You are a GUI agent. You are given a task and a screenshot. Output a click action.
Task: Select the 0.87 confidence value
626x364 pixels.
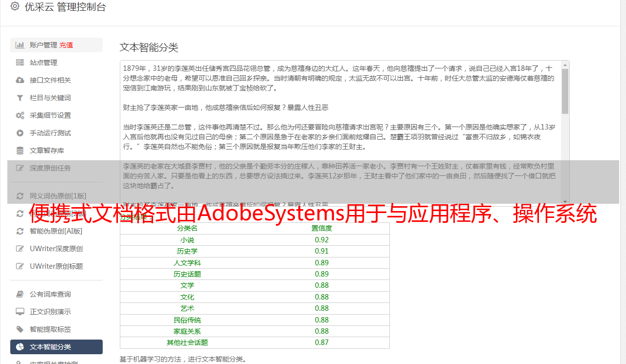click(x=322, y=343)
